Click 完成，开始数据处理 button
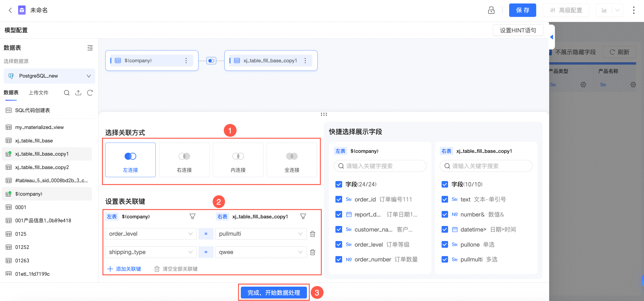Screen dimensions: 644x301 [273, 292]
